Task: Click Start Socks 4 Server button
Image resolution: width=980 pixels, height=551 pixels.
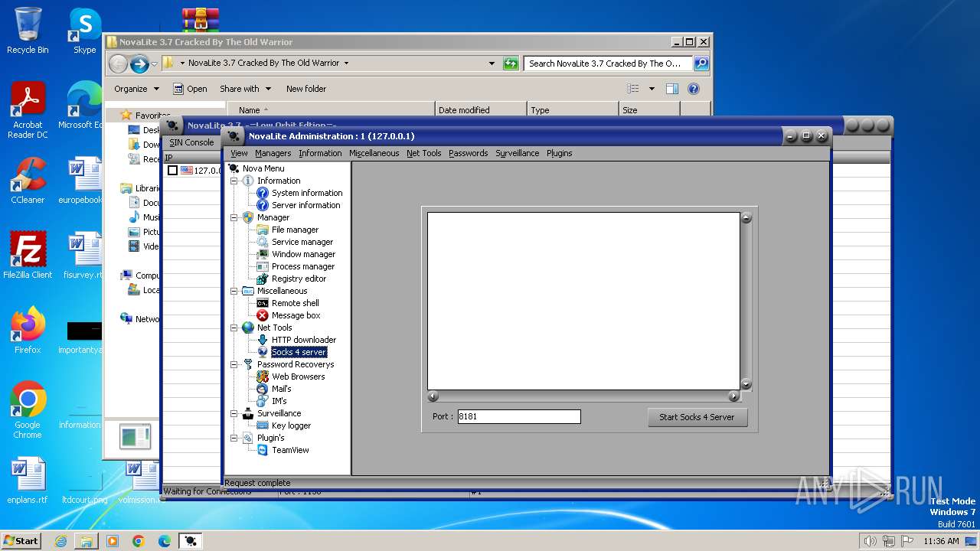Action: coord(697,417)
